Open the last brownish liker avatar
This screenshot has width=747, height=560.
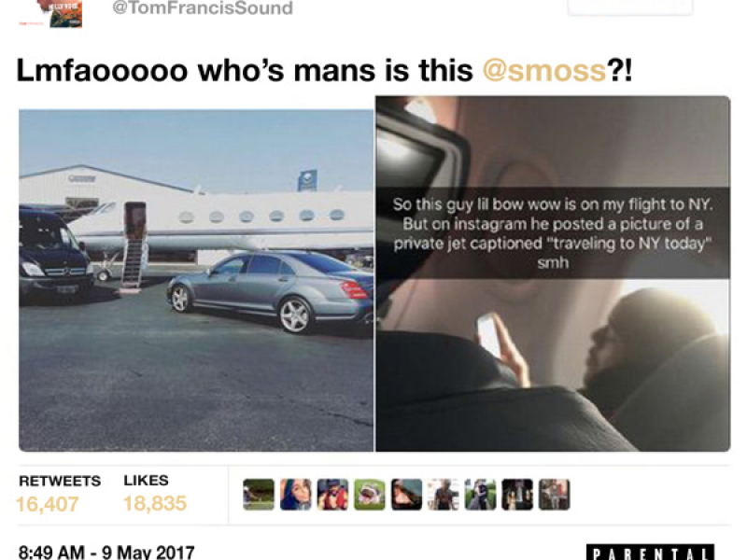[x=555, y=495]
